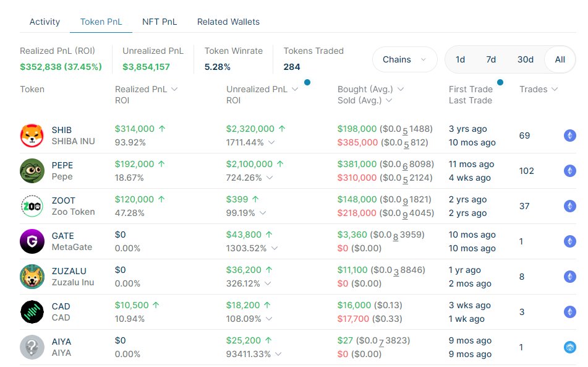588x367 pixels.
Task: Click the AIYA bought amount $27
Action: coord(345,340)
